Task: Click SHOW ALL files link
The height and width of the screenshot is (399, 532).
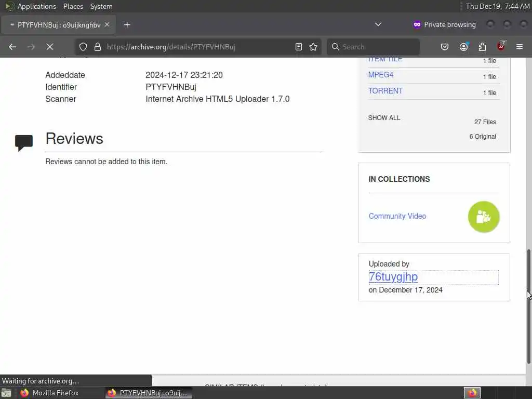Action: [384, 118]
